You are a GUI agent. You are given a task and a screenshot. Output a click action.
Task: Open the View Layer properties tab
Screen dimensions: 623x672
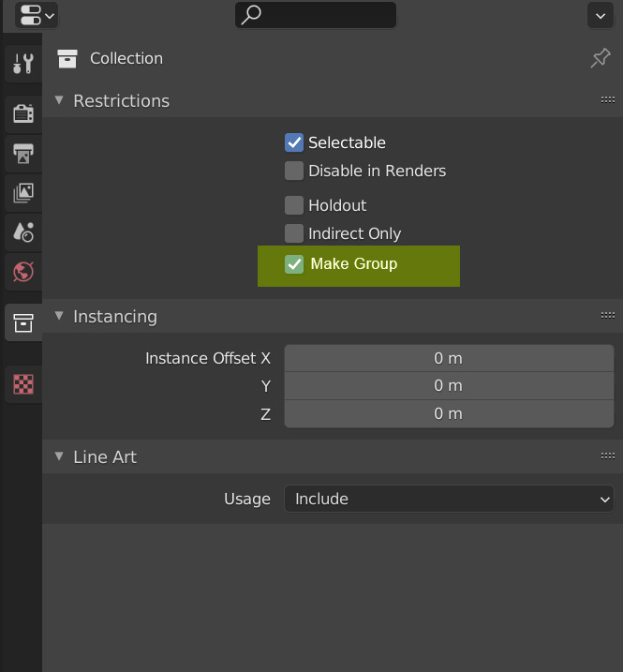tap(23, 193)
